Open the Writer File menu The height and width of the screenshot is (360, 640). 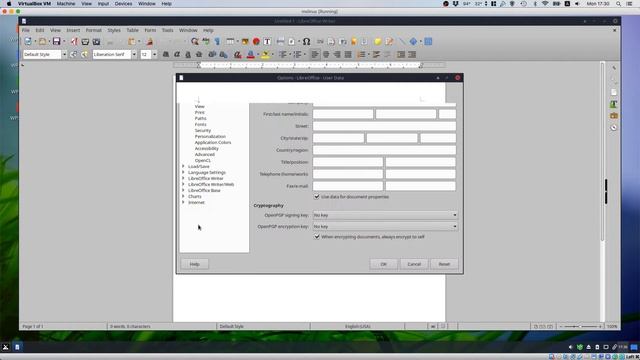coord(25,30)
